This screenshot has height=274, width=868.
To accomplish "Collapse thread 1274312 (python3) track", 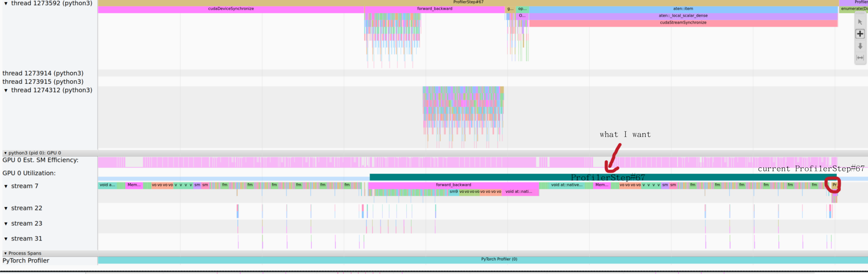I will pos(6,90).
